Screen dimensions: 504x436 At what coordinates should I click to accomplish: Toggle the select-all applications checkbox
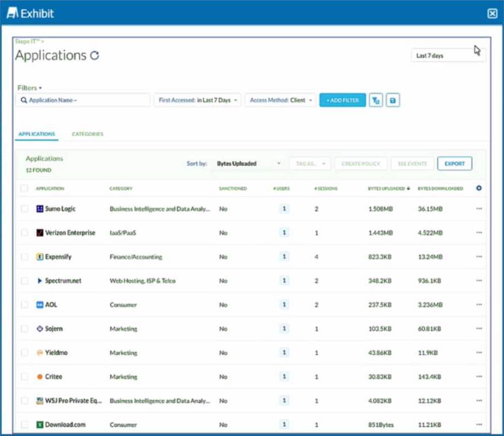point(24,188)
